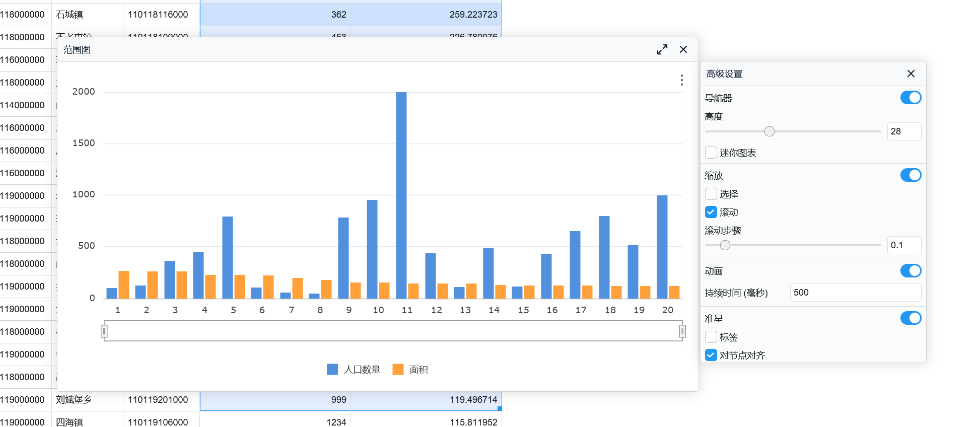Enable the 迷你图表 checkbox
The image size is (980, 427).
click(x=711, y=153)
